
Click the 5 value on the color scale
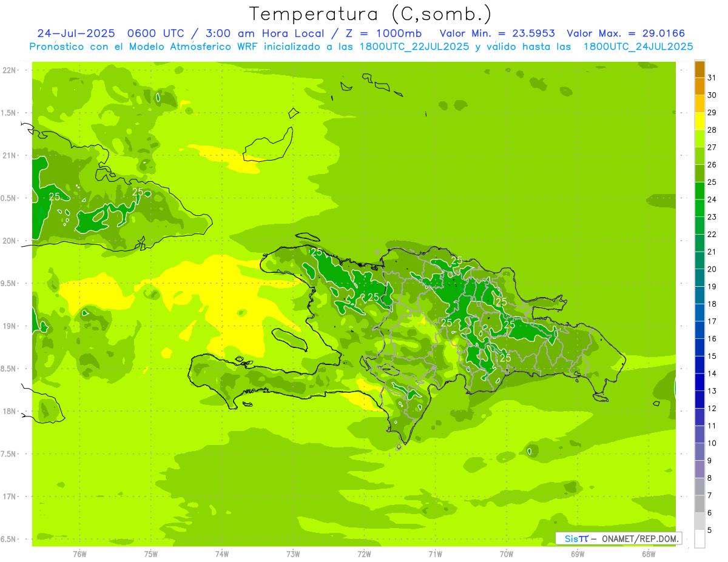[x=710, y=530]
